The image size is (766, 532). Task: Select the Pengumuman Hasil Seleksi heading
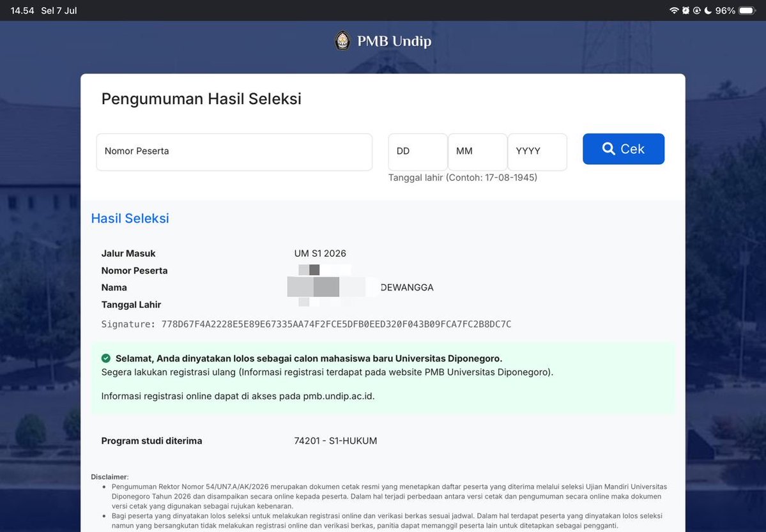[201, 99]
